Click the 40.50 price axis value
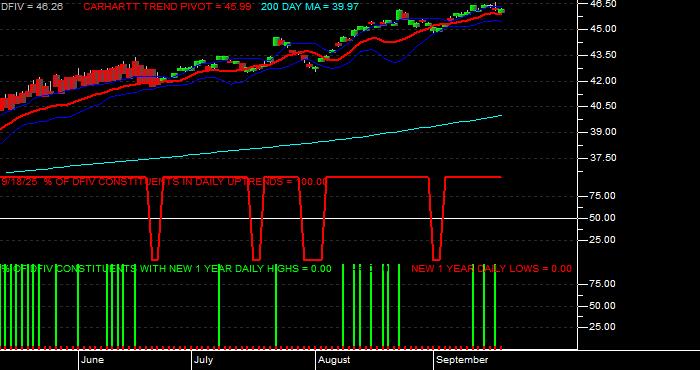Viewport: 700px width, 370px height. click(x=604, y=106)
